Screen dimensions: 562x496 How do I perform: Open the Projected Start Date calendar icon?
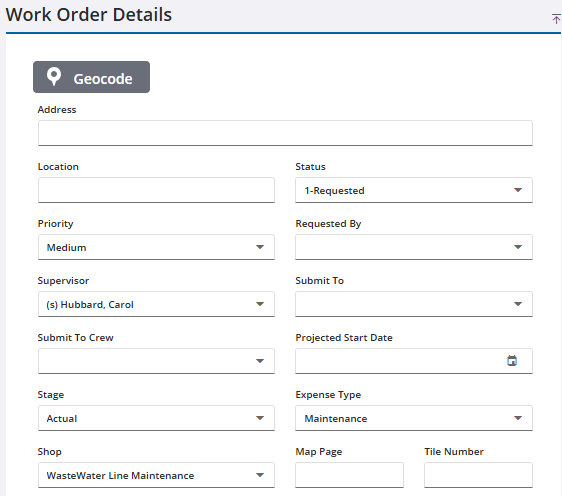[x=512, y=361]
